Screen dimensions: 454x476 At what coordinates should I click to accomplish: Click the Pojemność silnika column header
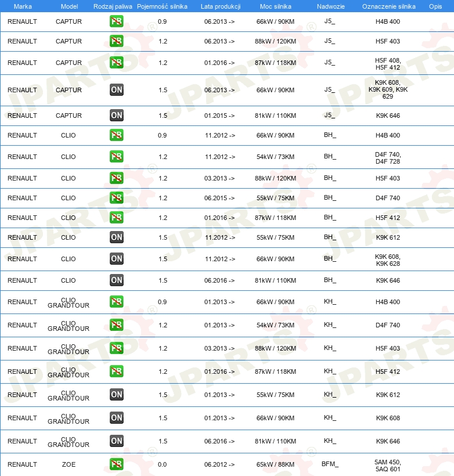[162, 6]
